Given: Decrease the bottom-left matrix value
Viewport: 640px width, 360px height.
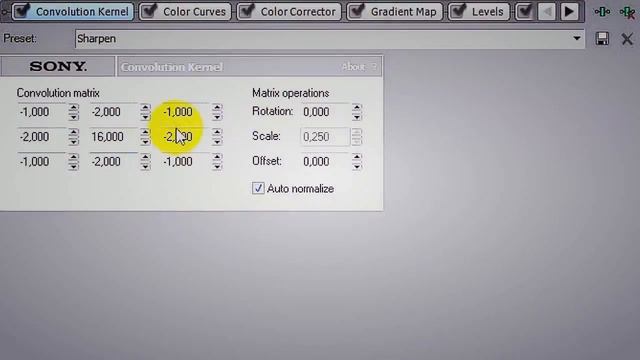Looking at the screenshot, I should pos(73,166).
